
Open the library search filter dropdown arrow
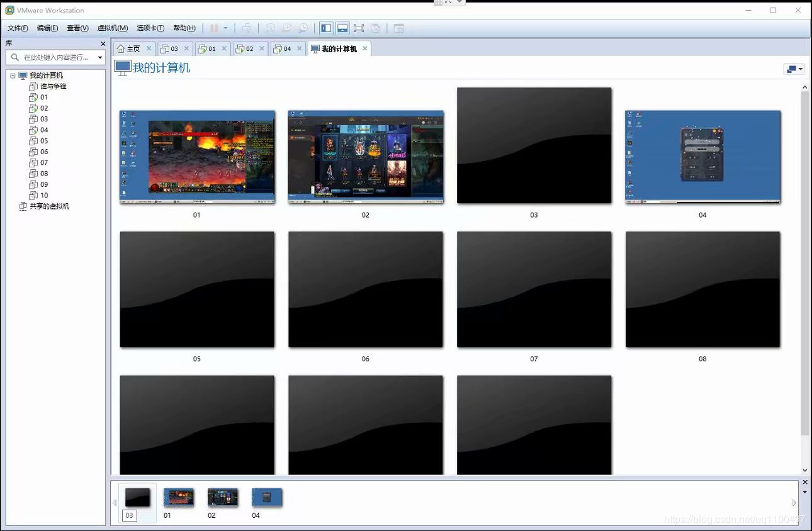point(100,57)
